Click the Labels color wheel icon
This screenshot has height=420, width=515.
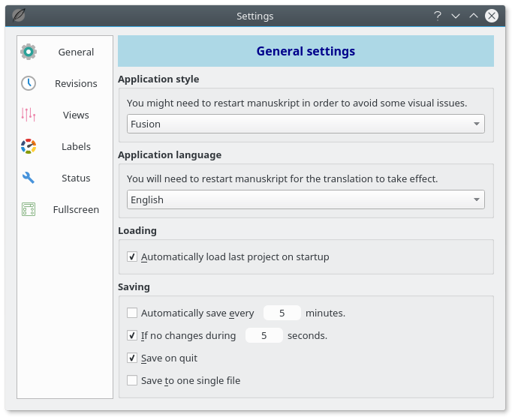29,146
